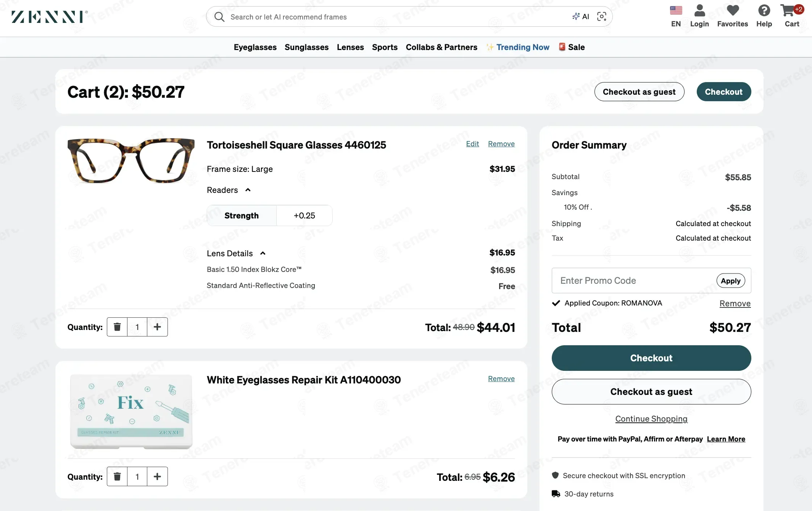Screen dimensions: 812x511
Task: Click Checkout as guest in Order Summary
Action: click(x=651, y=391)
